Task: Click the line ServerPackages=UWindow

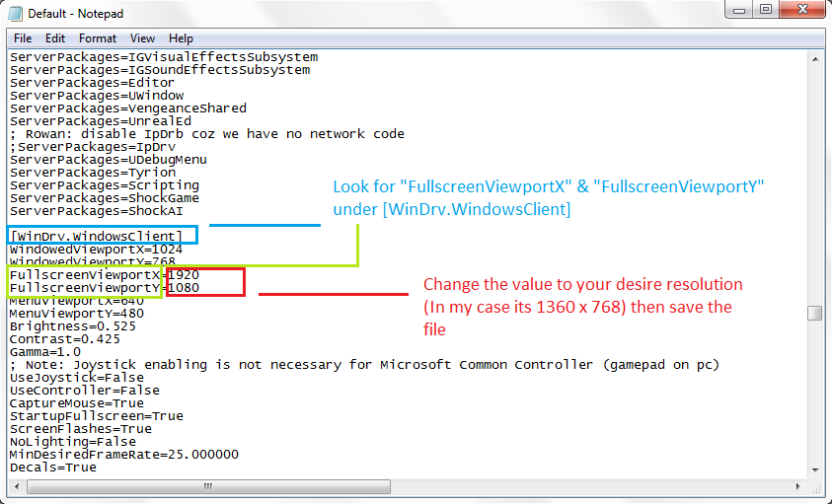Action: 97,96
